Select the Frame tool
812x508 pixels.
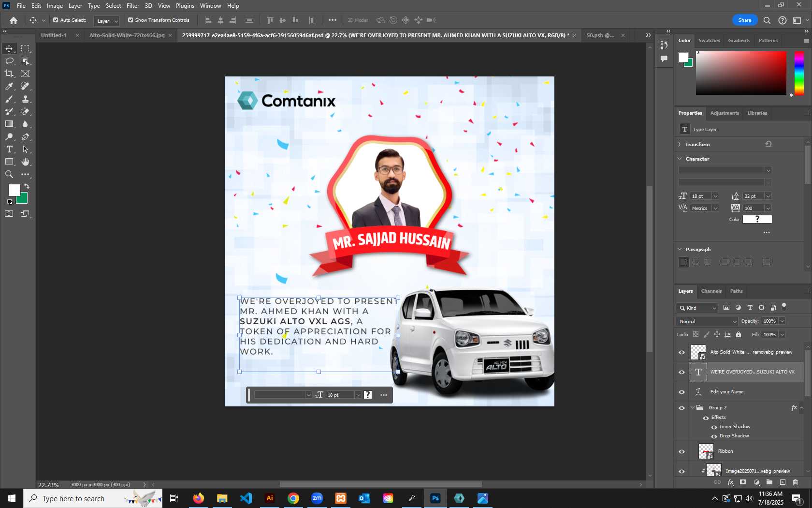25,74
